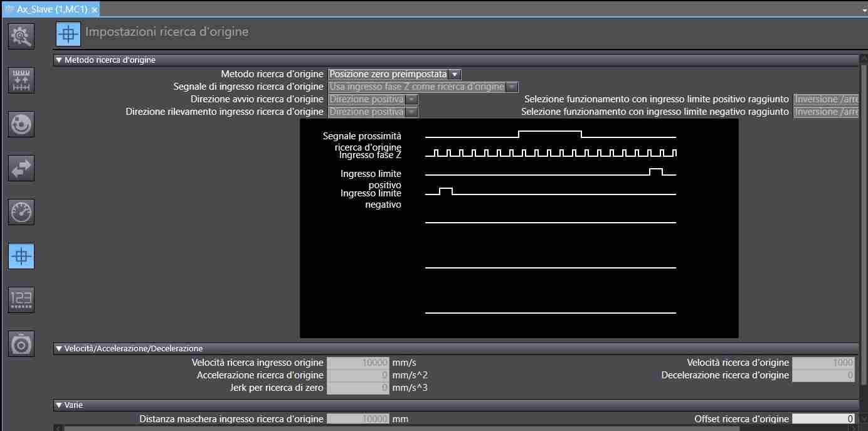
Task: Open Limit Settings gauge icon
Action: coord(21,212)
